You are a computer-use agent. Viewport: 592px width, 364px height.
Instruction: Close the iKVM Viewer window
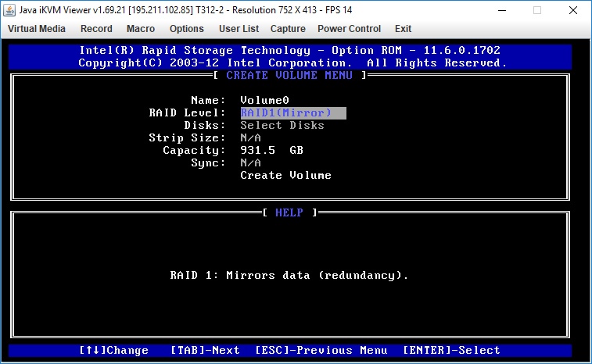[572, 10]
